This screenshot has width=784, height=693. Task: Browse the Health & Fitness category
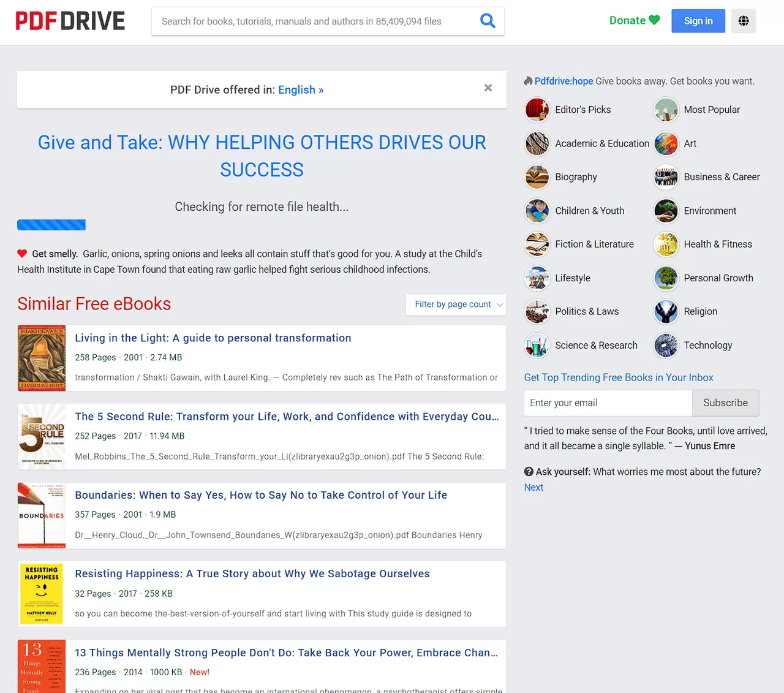pyautogui.click(x=666, y=244)
